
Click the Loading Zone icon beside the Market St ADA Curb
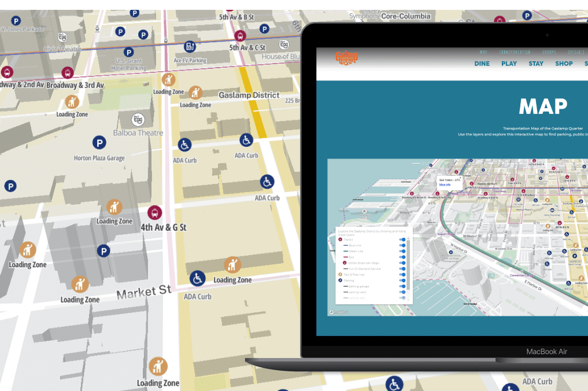tap(232, 265)
